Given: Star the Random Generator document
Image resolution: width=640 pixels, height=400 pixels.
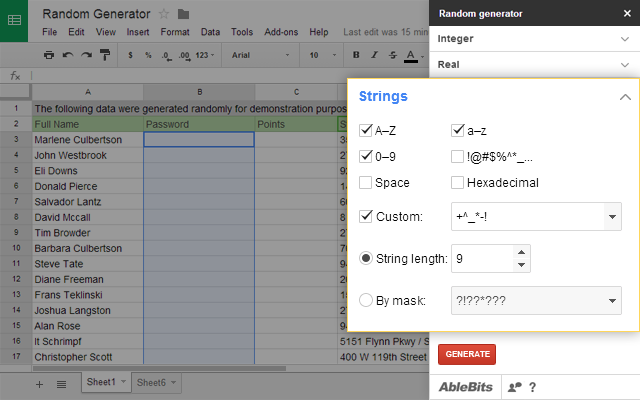Looking at the screenshot, I should (x=164, y=14).
